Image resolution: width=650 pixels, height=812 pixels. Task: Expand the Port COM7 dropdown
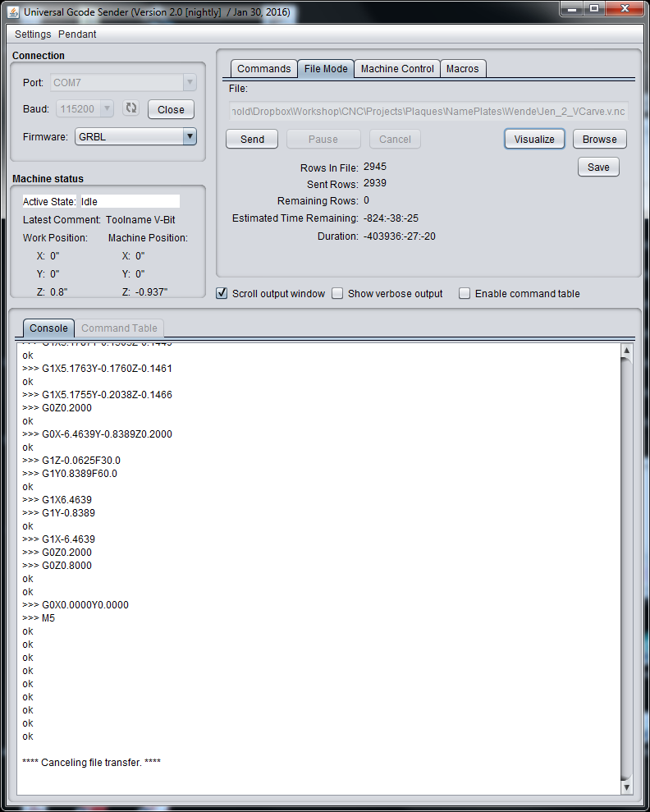click(x=123, y=82)
